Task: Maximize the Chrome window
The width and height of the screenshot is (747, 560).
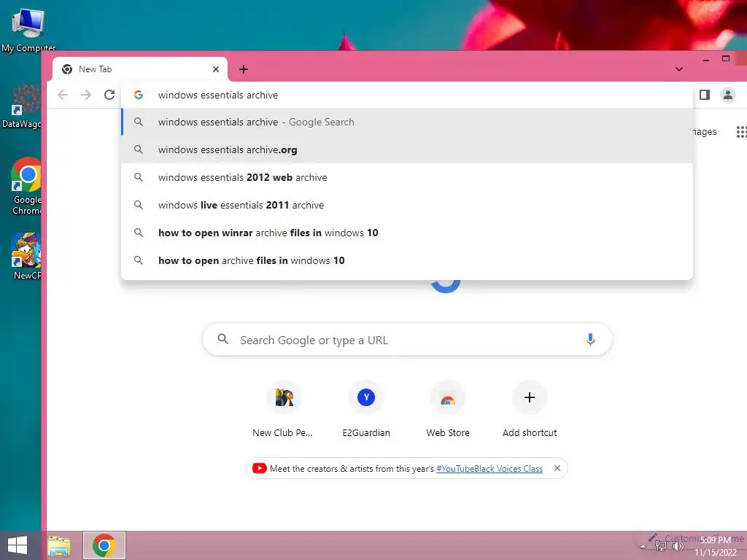Action: 726,58
